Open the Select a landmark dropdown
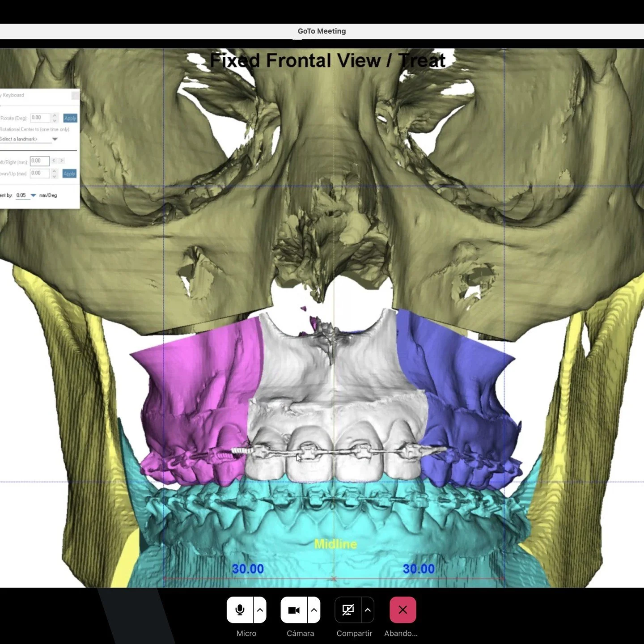644x644 pixels. tap(55, 139)
